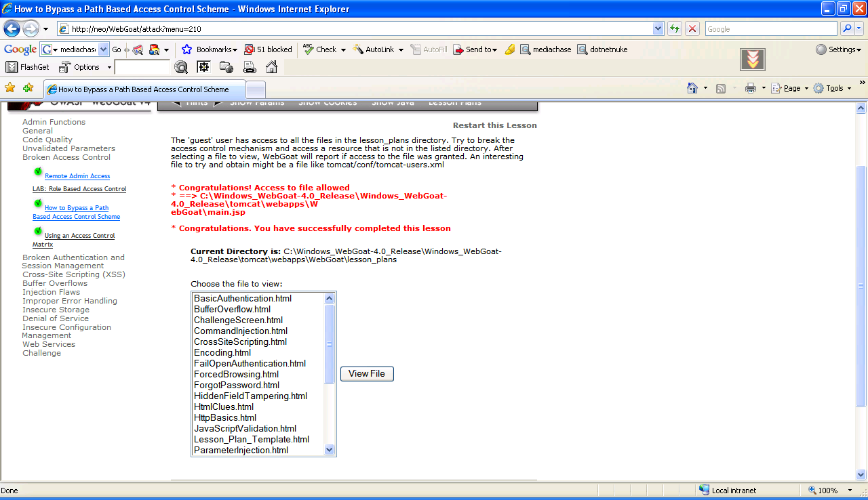Open the Google toolbar Settings dropdown

[x=838, y=49]
